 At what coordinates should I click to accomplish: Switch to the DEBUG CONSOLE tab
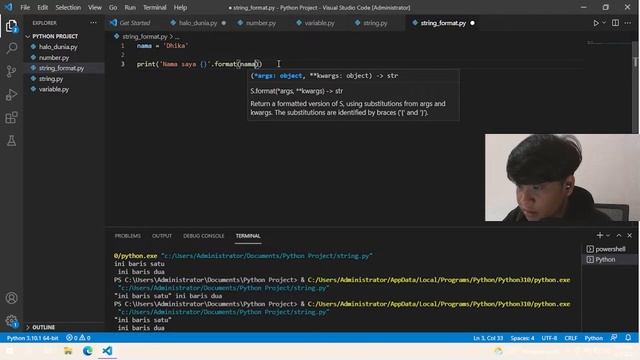tap(203, 236)
